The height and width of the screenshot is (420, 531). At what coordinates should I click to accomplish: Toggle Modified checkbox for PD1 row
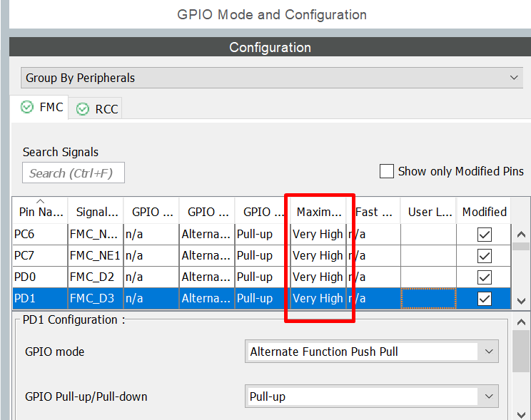[485, 299]
